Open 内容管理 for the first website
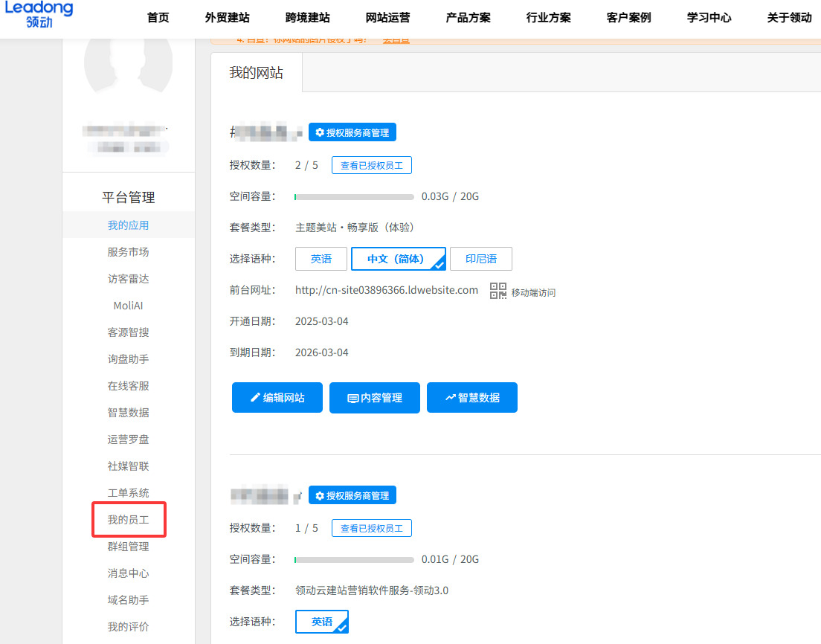Screen dimensions: 821x644 [x=374, y=397]
